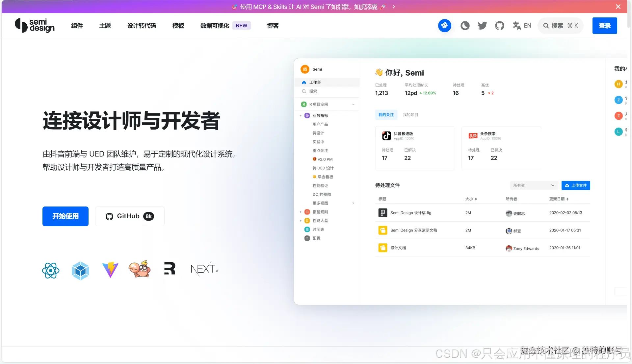
Task: Open the blue Feishu icon in the header
Action: (x=444, y=26)
